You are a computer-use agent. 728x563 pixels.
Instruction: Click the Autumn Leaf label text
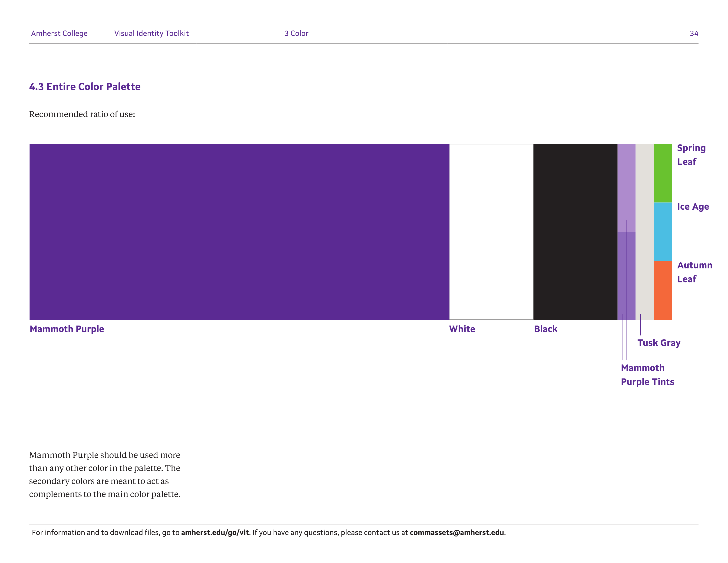pyautogui.click(x=695, y=272)
